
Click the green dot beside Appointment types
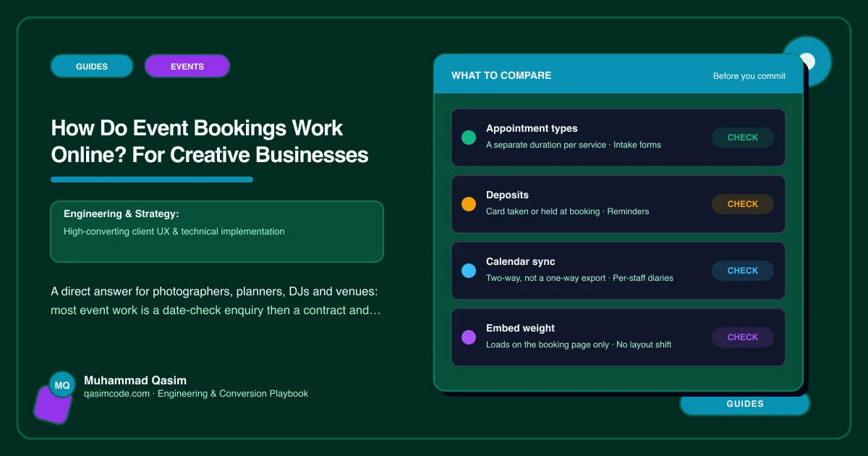point(469,138)
